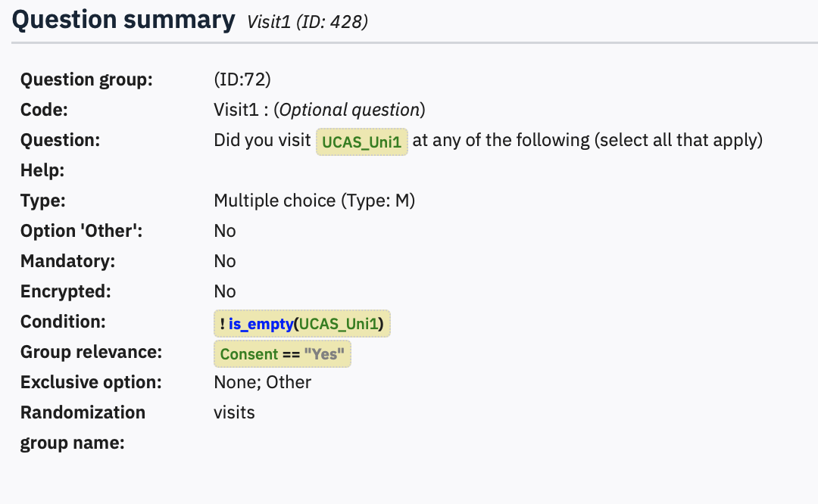
Task: Click the Randomization group name label
Action: point(83,428)
